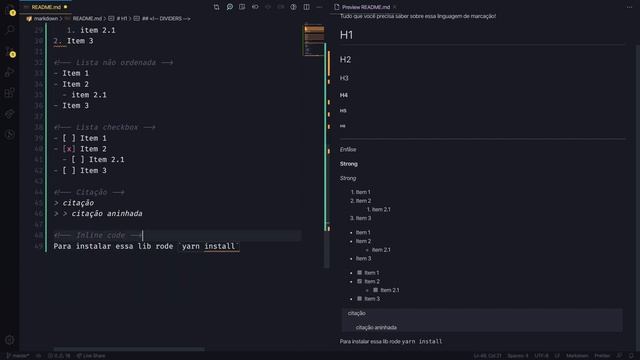Open the Remote Explorer view in activity bar

(x=10, y=114)
